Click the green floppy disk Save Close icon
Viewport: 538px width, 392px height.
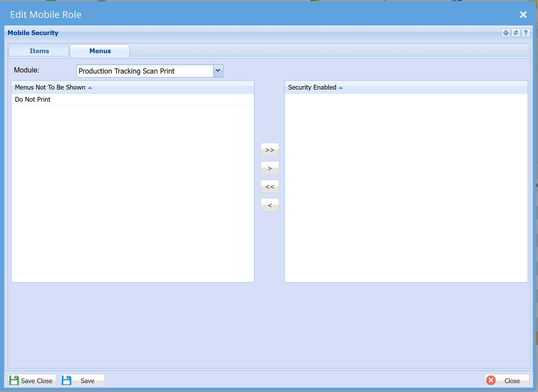click(x=14, y=380)
